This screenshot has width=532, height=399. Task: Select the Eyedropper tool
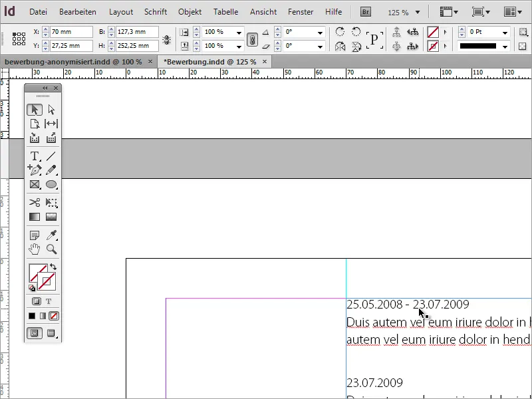click(x=51, y=235)
